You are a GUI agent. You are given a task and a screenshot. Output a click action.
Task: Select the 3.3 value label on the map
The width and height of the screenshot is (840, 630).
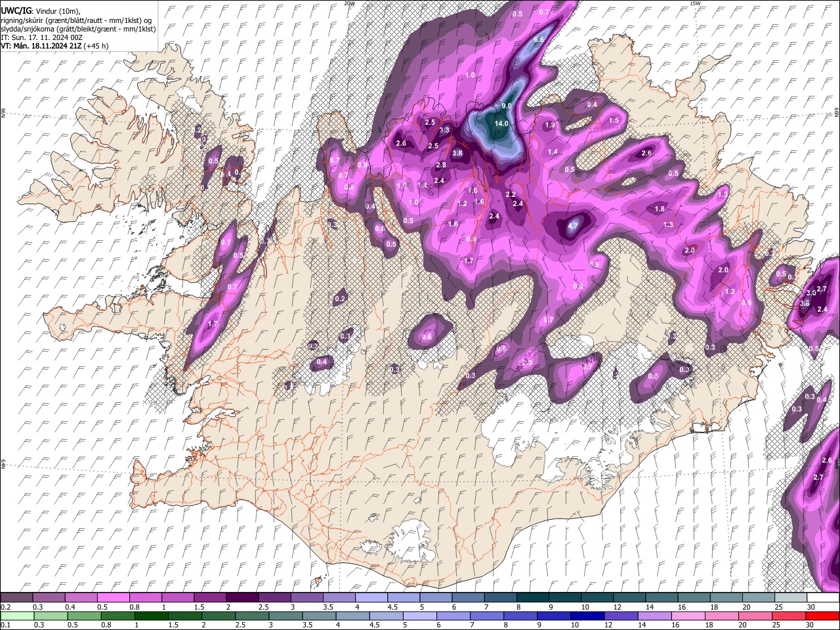444,130
